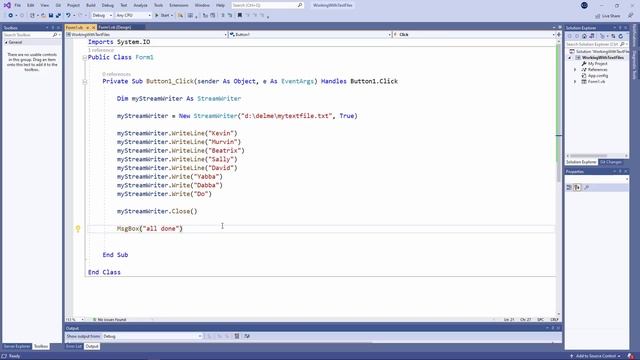Switch to the Toolbox bottom tab
This screenshot has width=640, height=360.
click(x=41, y=346)
